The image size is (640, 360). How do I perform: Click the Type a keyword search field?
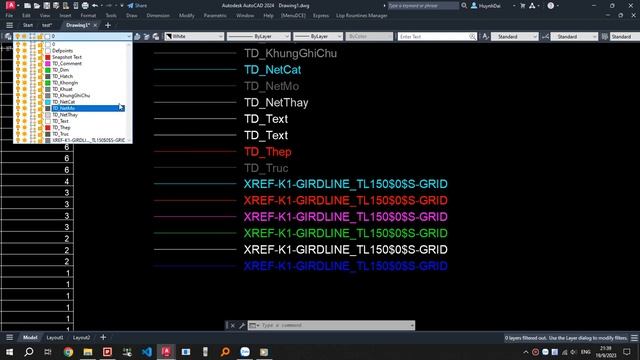(423, 6)
